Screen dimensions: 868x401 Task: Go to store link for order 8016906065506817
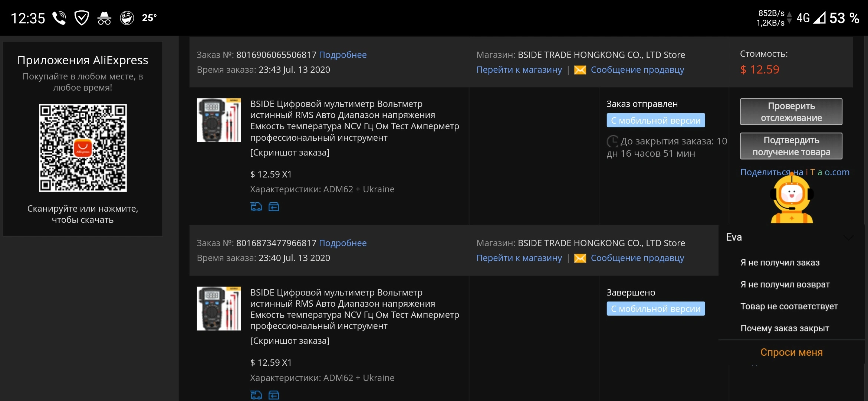[519, 70]
